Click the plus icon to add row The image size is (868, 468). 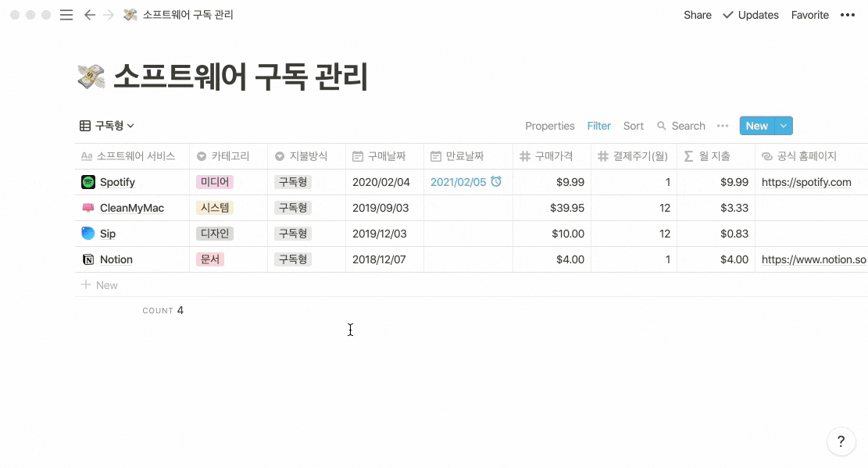(86, 284)
